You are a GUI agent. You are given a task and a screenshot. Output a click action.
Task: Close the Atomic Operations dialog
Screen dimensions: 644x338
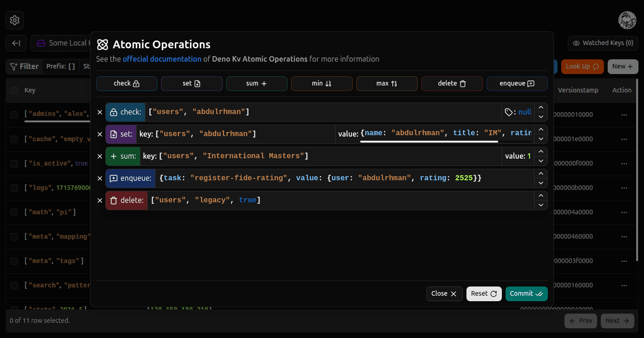pyautogui.click(x=444, y=293)
